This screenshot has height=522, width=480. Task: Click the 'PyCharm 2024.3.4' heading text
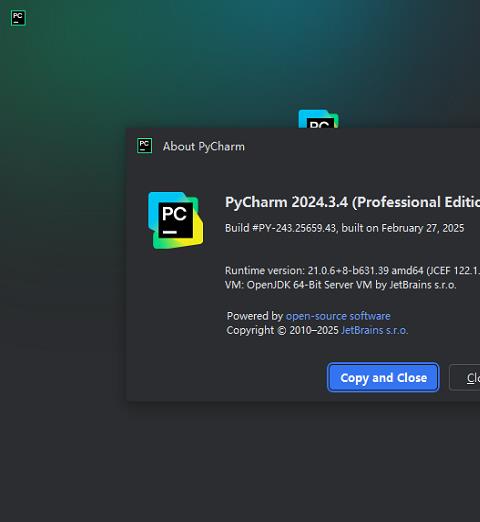(x=352, y=202)
